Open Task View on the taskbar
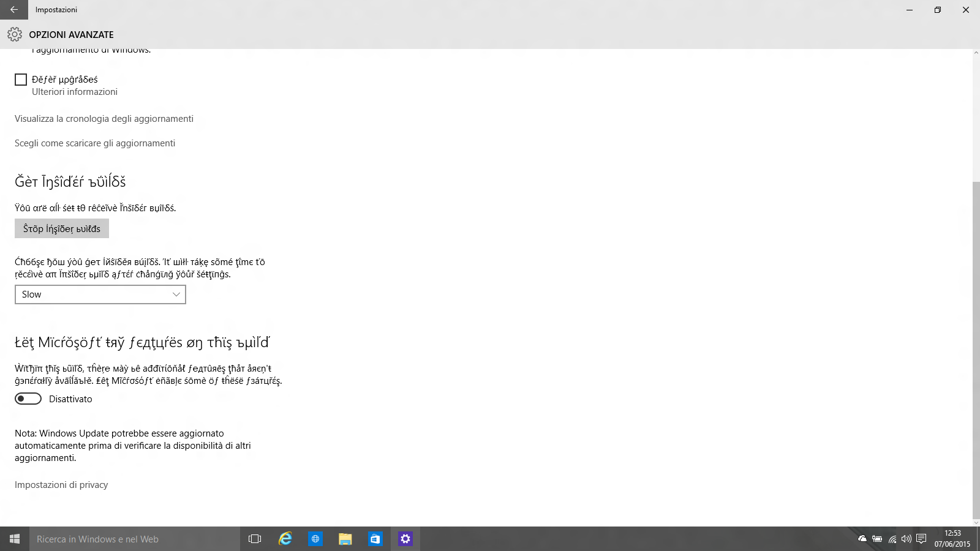 (x=255, y=539)
